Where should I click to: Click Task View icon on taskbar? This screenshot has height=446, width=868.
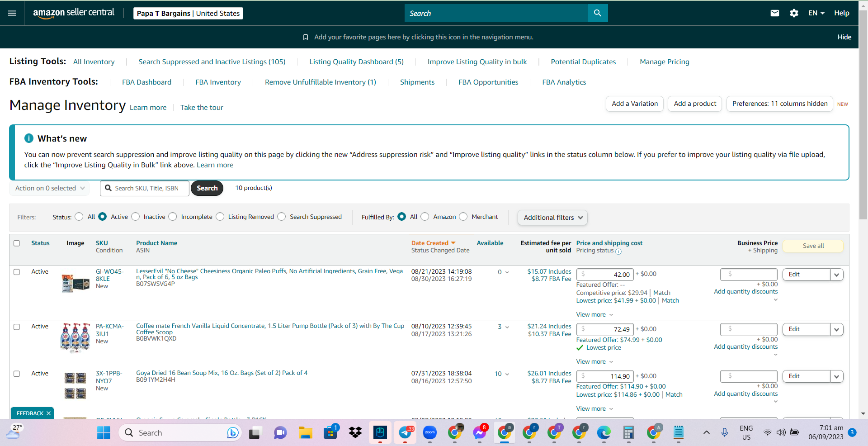click(255, 433)
